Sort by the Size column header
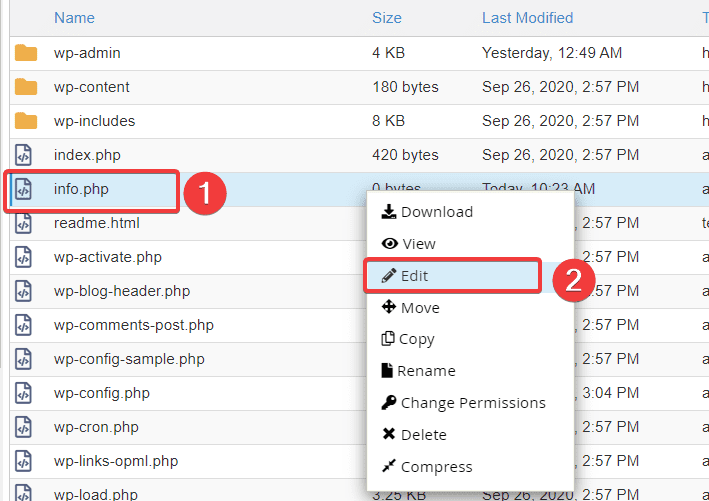Screen dimensions: 709x501 pyautogui.click(x=386, y=18)
